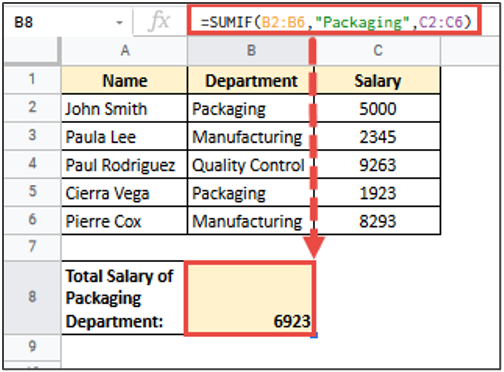Select the result cell showing 6923

point(250,298)
